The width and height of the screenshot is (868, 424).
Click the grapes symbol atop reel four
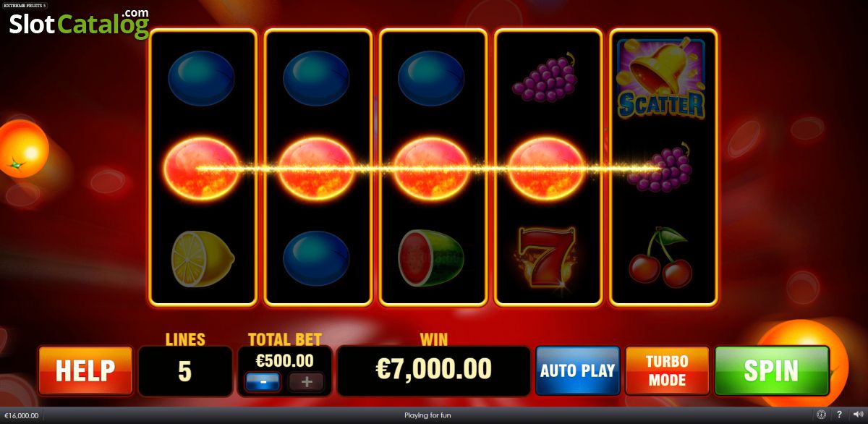pos(544,76)
